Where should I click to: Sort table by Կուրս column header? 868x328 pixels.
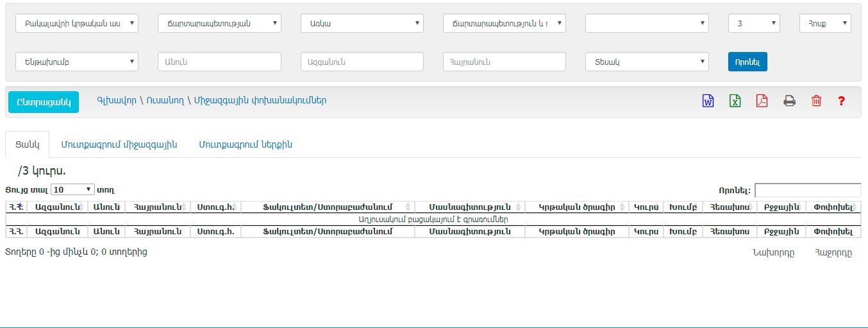(x=646, y=207)
